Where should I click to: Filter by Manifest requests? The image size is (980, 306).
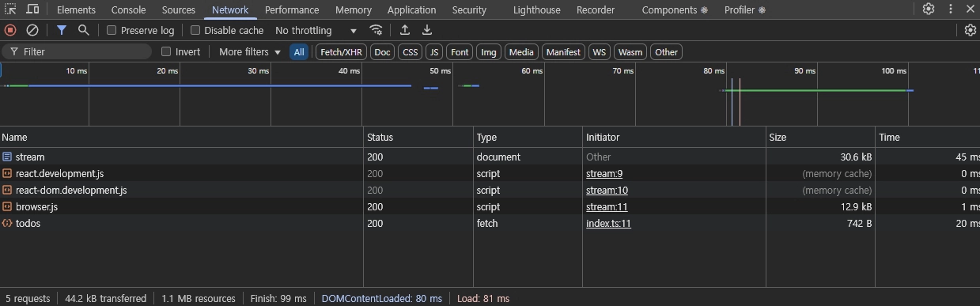(x=564, y=52)
